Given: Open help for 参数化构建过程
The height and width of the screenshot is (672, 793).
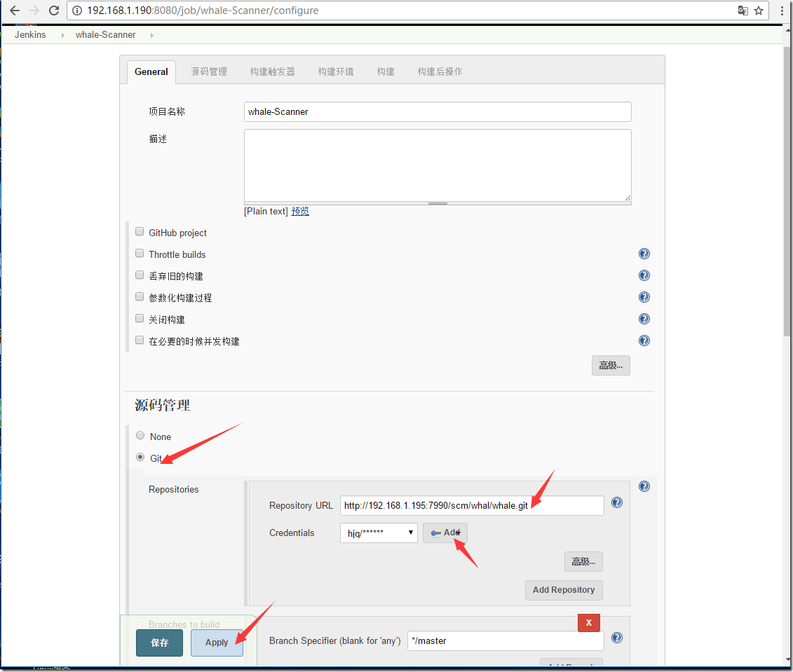Looking at the screenshot, I should point(644,297).
